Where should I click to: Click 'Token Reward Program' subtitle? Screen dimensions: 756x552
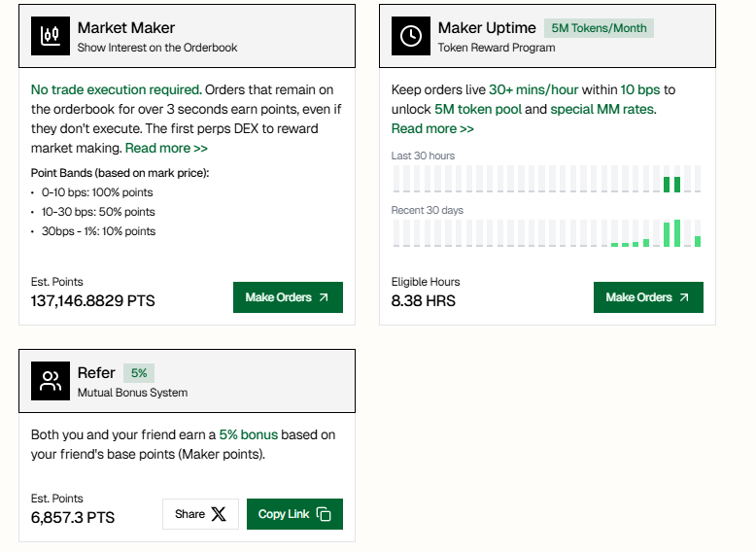(497, 48)
